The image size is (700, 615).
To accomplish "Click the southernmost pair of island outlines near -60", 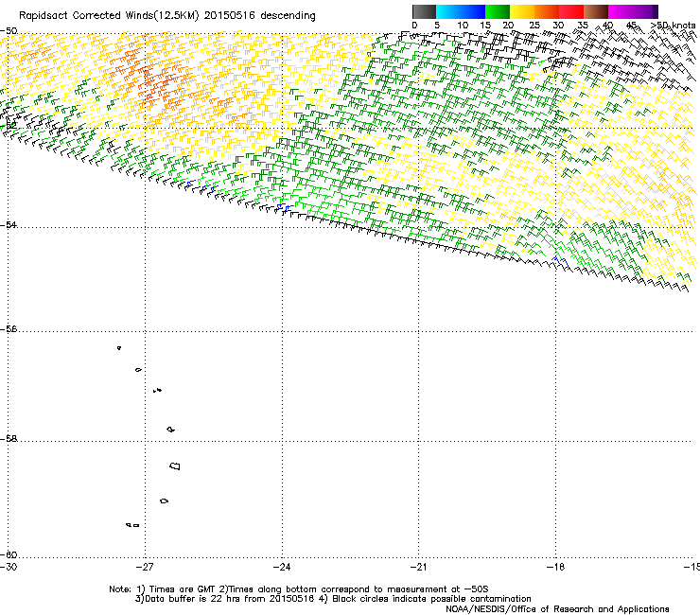I will [132, 525].
